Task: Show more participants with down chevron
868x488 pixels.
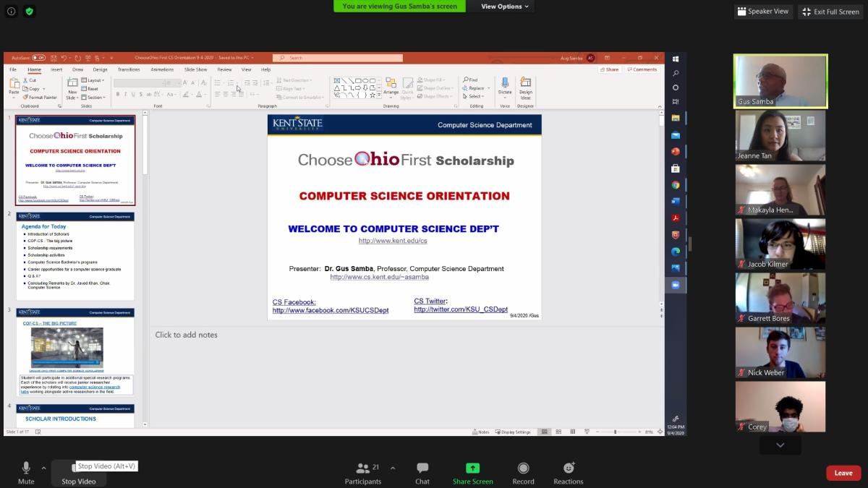Action: pyautogui.click(x=780, y=445)
